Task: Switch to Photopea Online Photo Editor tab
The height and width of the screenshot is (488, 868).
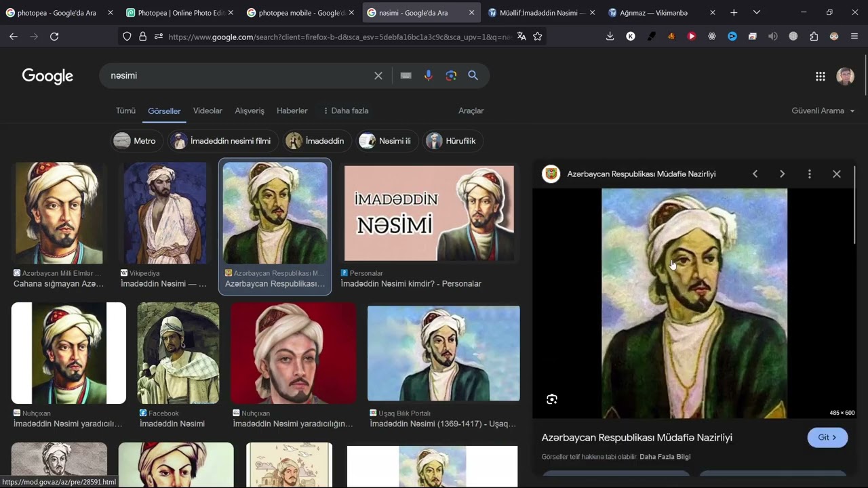Action: 180,12
